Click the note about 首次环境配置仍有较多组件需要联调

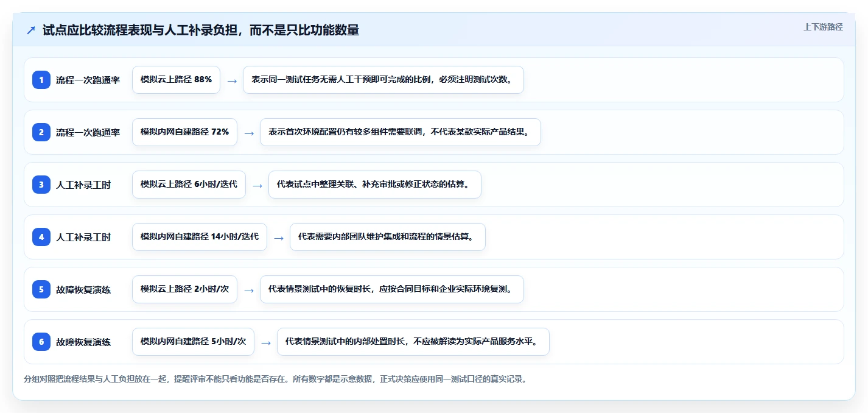pyautogui.click(x=401, y=132)
